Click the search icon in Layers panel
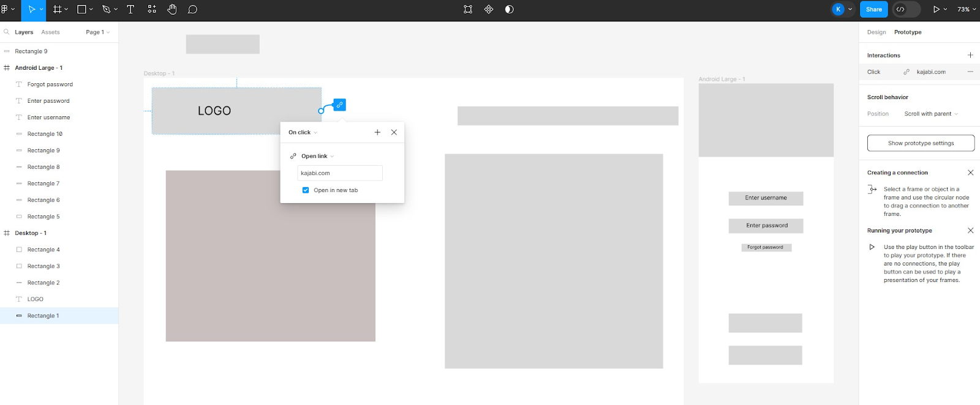Image resolution: width=980 pixels, height=405 pixels. coord(6,32)
